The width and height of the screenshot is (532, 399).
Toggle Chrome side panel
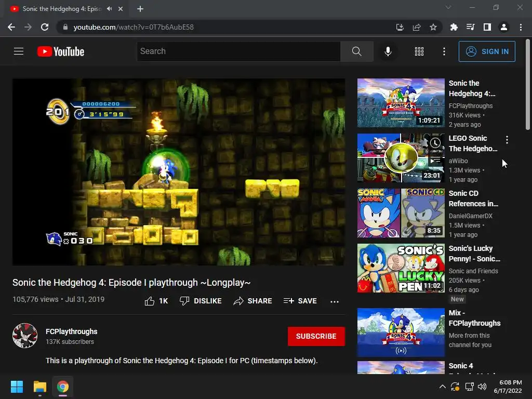point(487,27)
